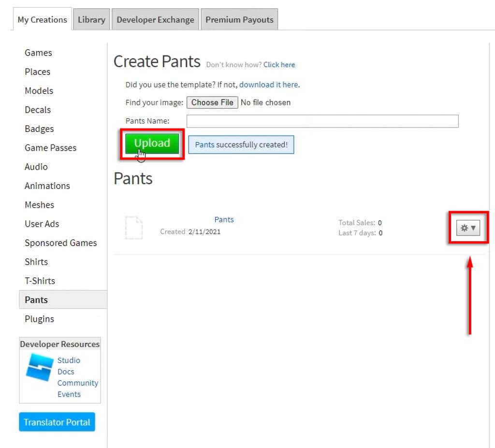The height and width of the screenshot is (448, 495).
Task: Open the gear settings icon next to Pants item
Action: point(464,228)
